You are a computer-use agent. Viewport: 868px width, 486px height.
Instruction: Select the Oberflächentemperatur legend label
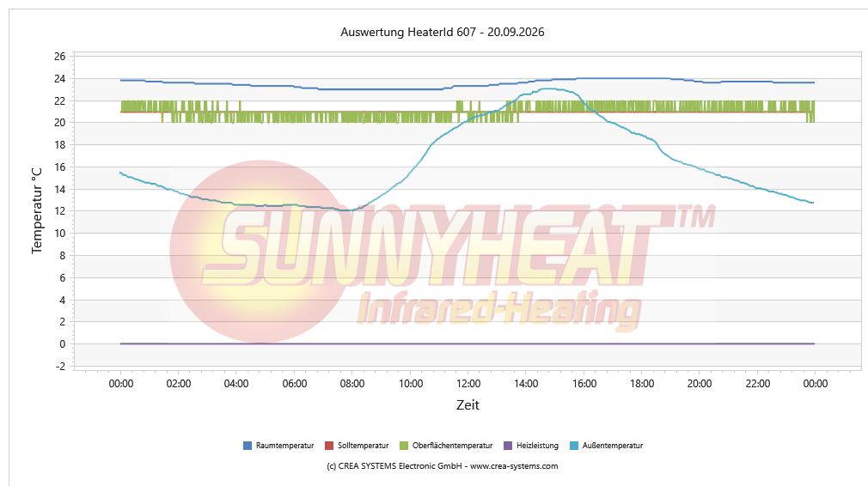[452, 446]
